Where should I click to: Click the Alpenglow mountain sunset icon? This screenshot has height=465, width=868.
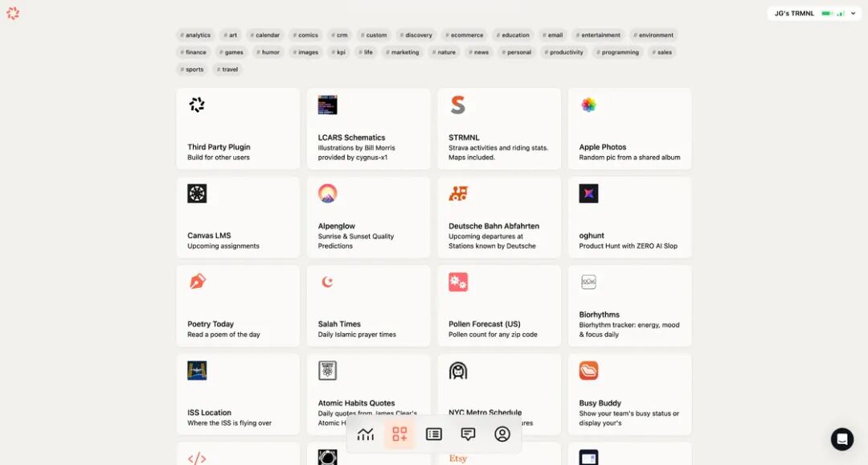pyautogui.click(x=327, y=193)
